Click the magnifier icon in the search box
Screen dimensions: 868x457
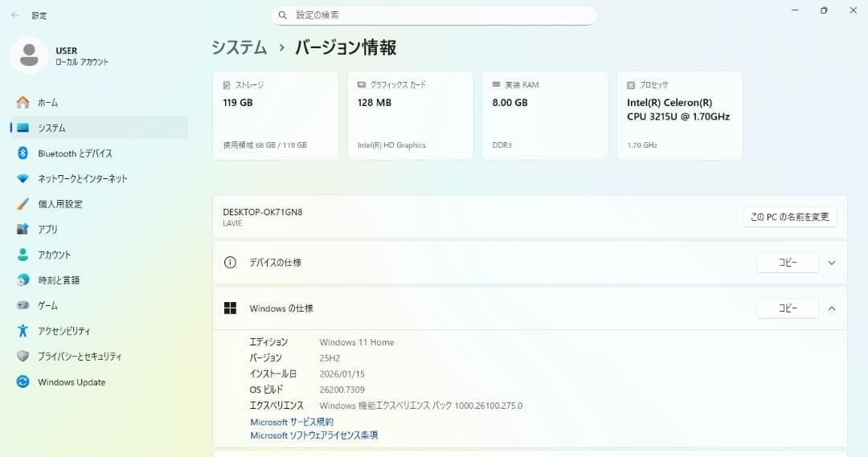pyautogui.click(x=283, y=15)
